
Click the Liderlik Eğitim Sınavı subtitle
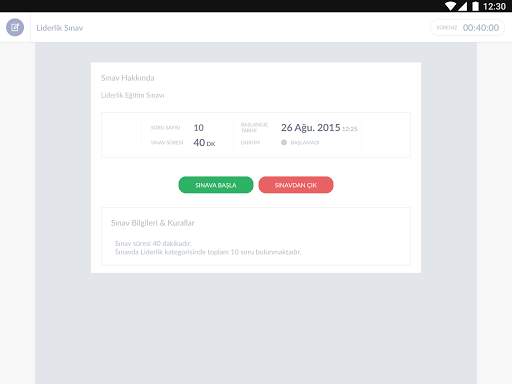pos(132,95)
